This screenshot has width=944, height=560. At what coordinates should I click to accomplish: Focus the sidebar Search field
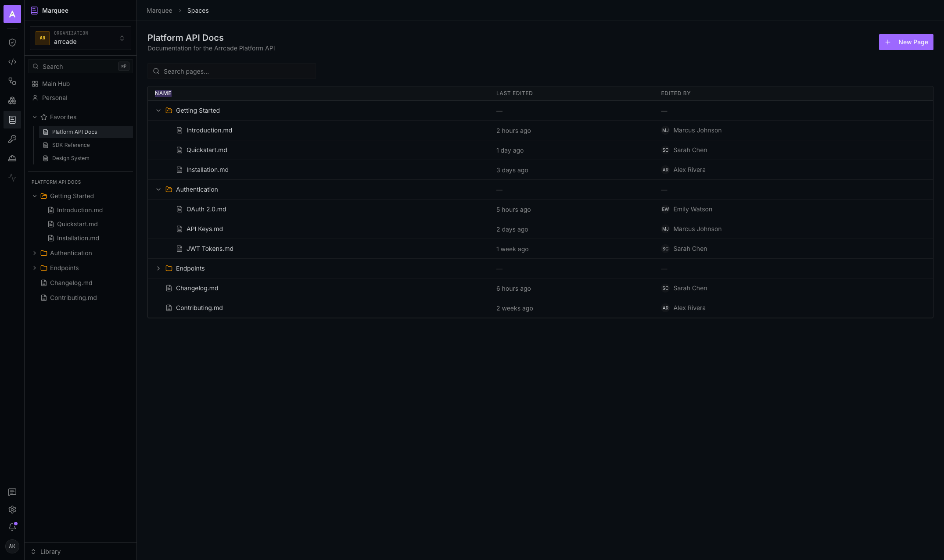(x=80, y=67)
